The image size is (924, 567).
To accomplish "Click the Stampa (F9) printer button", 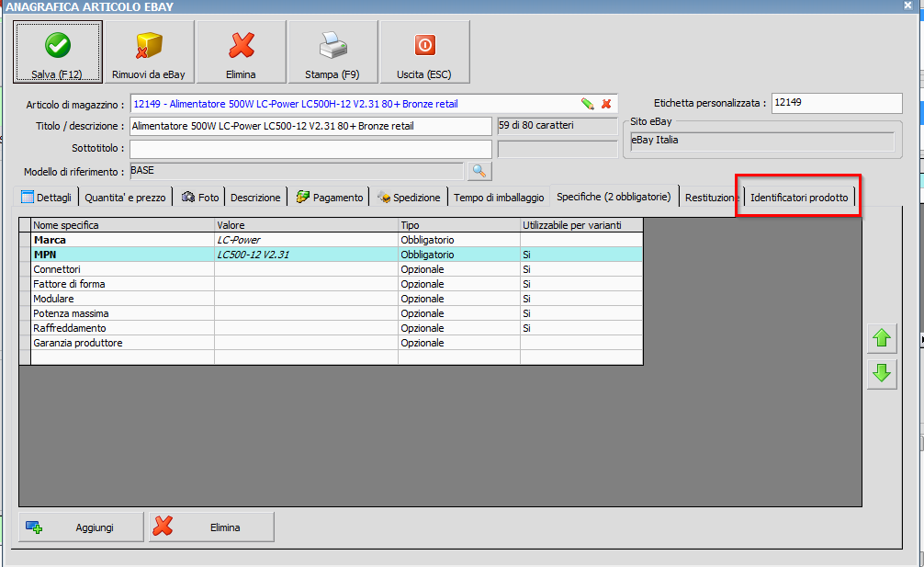I will [332, 51].
